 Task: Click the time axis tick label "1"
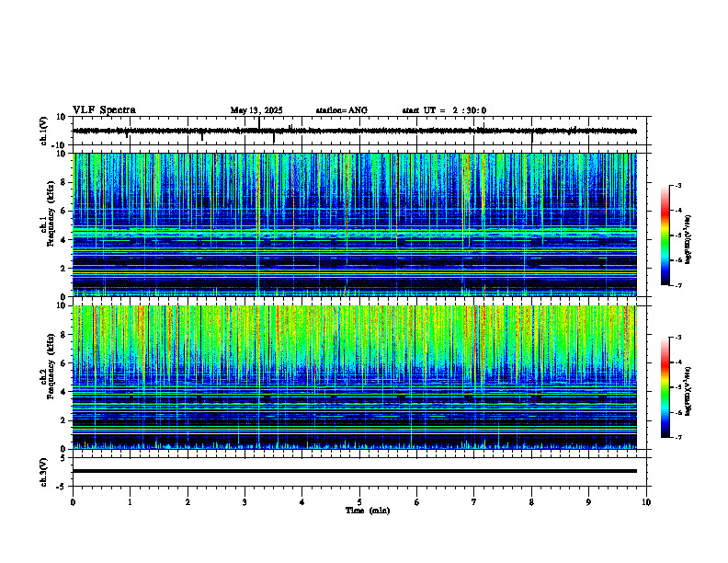pyautogui.click(x=130, y=502)
